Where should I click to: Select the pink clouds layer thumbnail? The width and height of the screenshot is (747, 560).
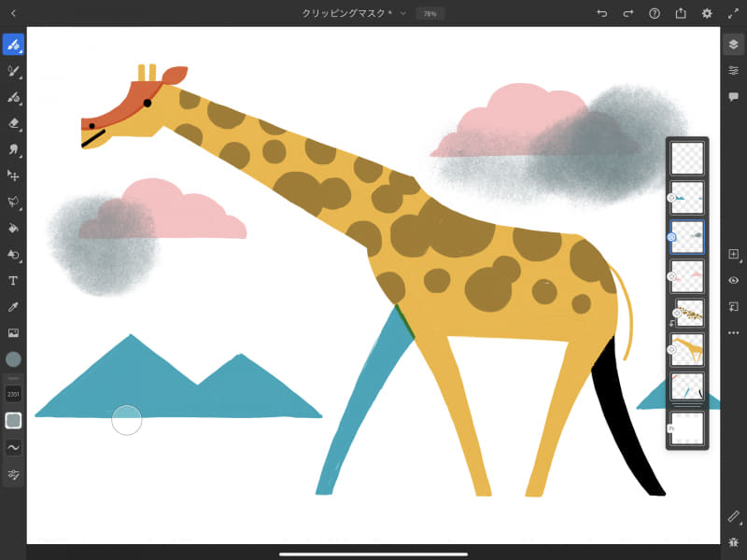click(687, 276)
